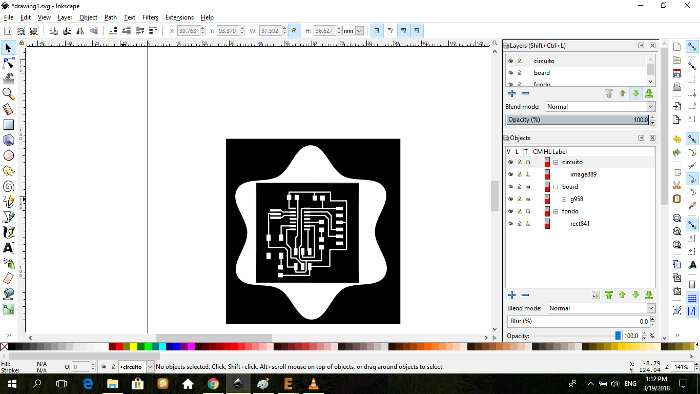Select the Rectangle tool
This screenshot has height=394, width=700.
click(x=8, y=124)
